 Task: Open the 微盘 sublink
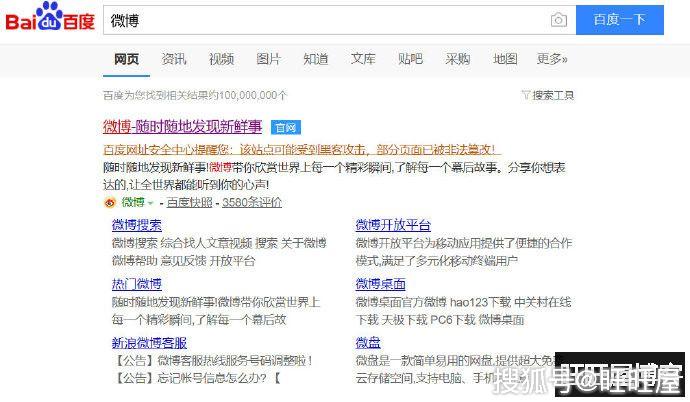[x=368, y=343]
